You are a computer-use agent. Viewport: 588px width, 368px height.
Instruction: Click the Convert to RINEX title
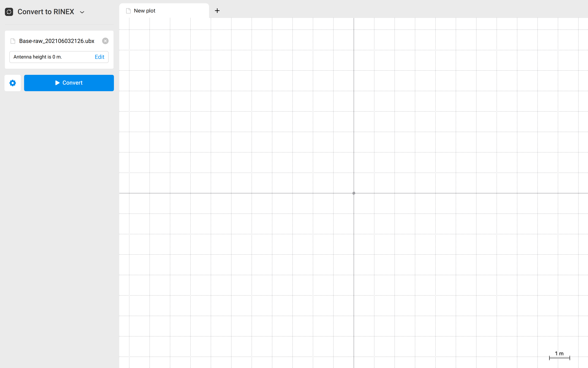tap(46, 12)
